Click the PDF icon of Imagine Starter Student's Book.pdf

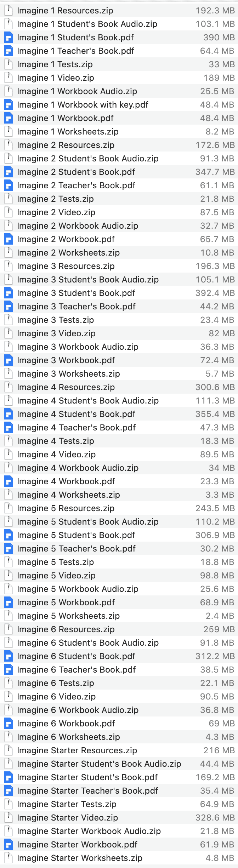[x=8, y=777]
